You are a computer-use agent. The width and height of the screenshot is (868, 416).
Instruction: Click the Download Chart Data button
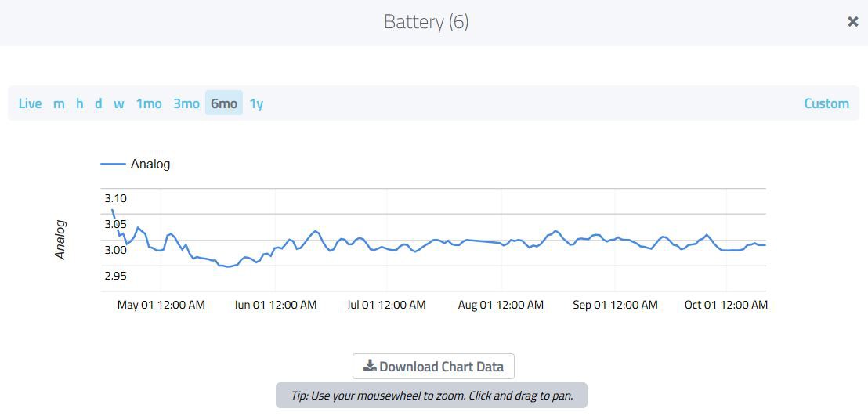[x=433, y=367]
